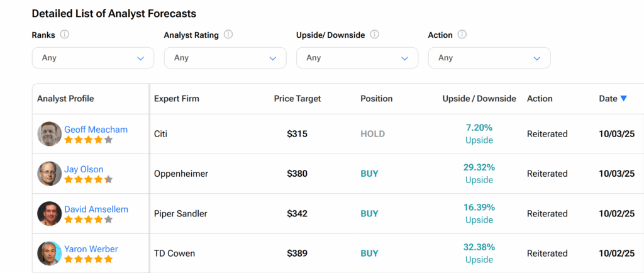Screen dimensions: 644x273
Task: Click Jay Olson's star rating
Action: [x=88, y=179]
